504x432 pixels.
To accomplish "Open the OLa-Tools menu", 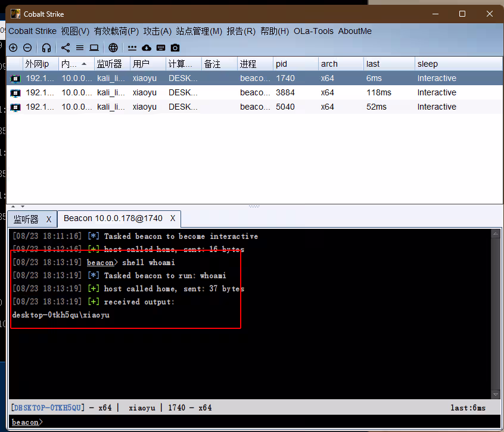I will click(x=313, y=31).
